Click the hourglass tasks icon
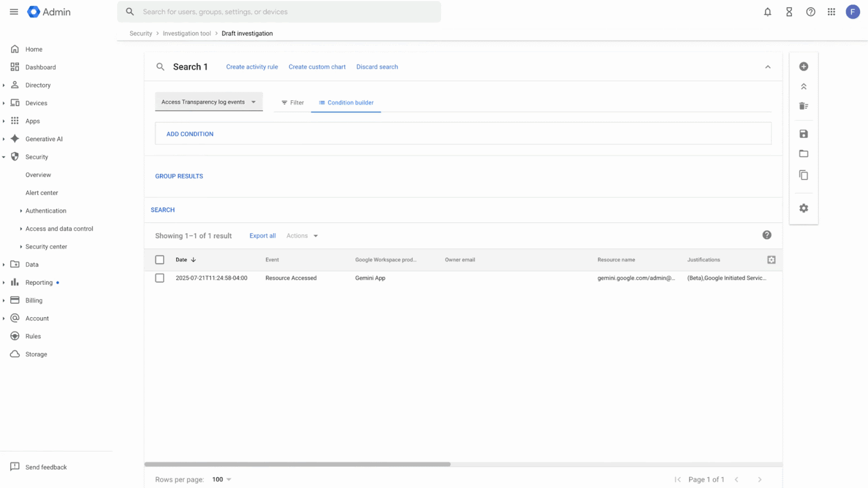Screen dimensions: 868x488 (789, 12)
